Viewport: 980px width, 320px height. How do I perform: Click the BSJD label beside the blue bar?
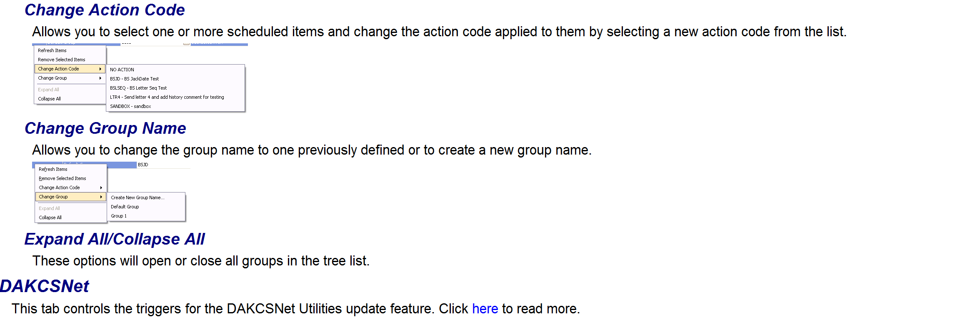pyautogui.click(x=143, y=165)
